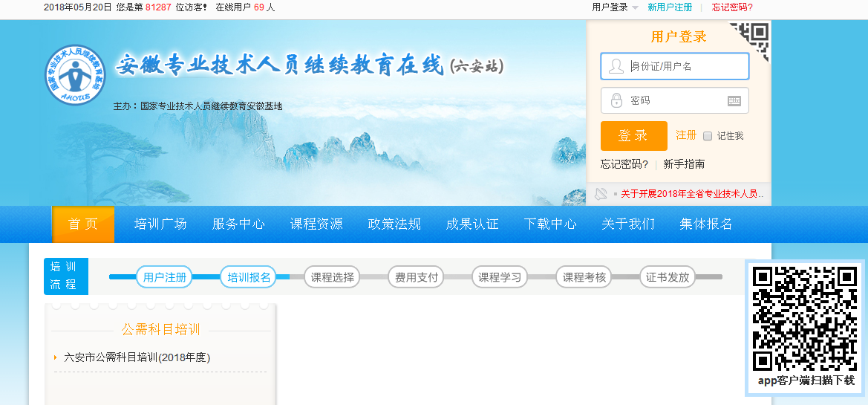
Task: Click the announcement speaker icon
Action: (x=601, y=194)
